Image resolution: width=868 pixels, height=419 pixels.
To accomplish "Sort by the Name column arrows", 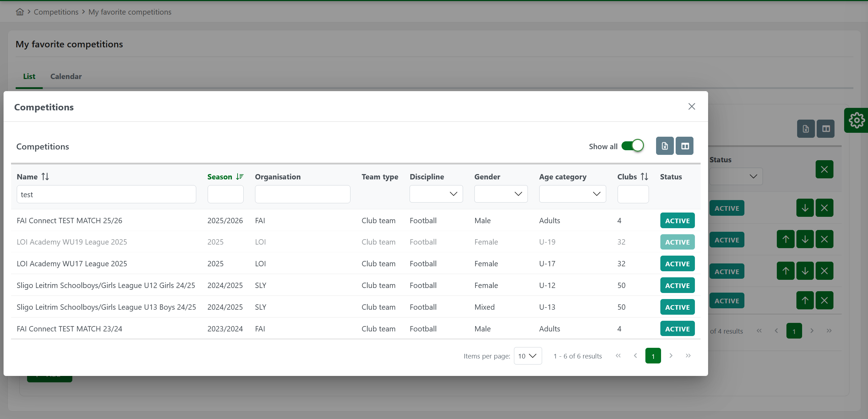I will pyautogui.click(x=45, y=177).
